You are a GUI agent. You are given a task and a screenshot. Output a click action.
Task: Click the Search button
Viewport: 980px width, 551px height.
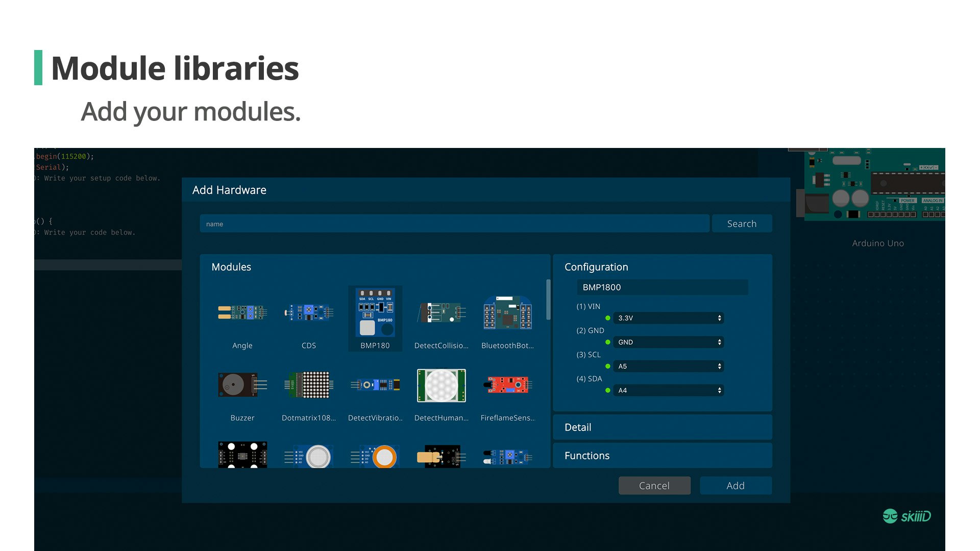pyautogui.click(x=742, y=224)
